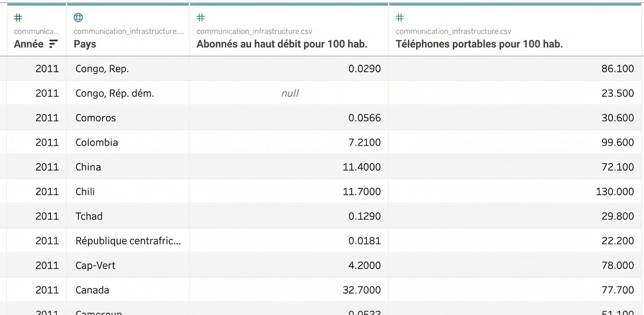Click the mobile phones value 22.200
644x315 pixels.
click(618, 241)
